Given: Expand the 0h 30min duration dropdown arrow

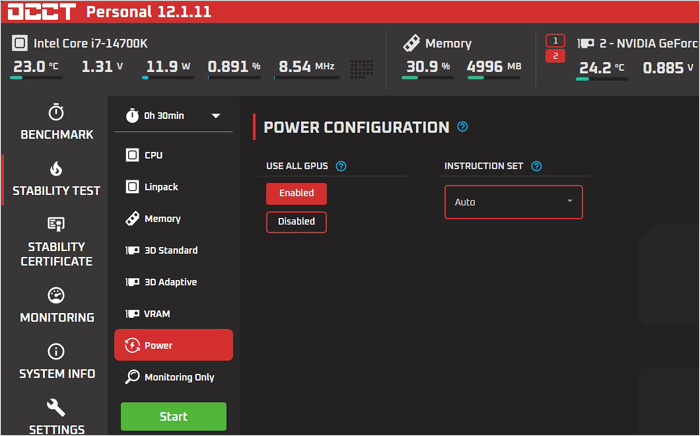Looking at the screenshot, I should coord(216,116).
